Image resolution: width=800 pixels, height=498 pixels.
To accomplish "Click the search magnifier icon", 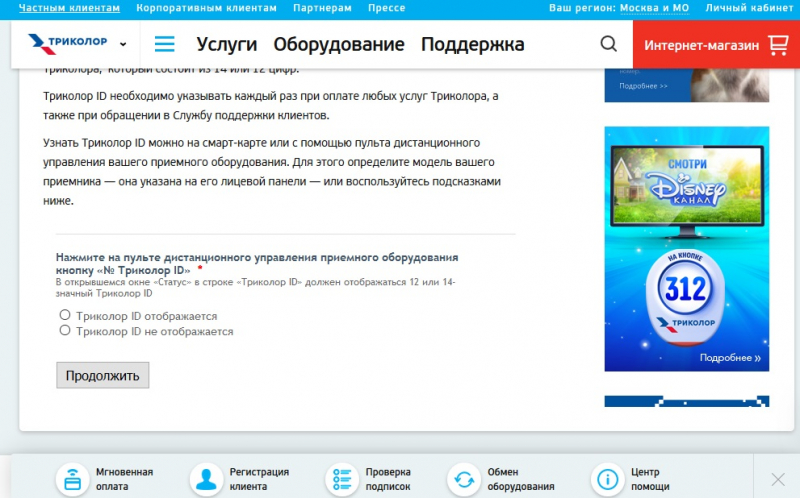I will (608, 45).
